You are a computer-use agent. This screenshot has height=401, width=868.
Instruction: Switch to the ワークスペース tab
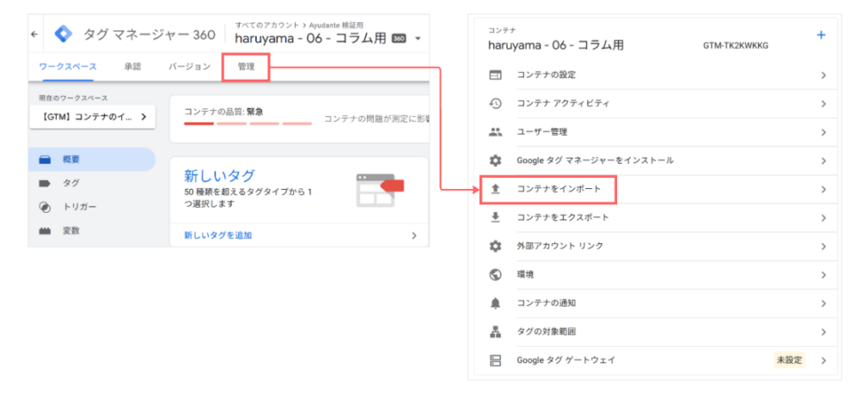pos(68,66)
